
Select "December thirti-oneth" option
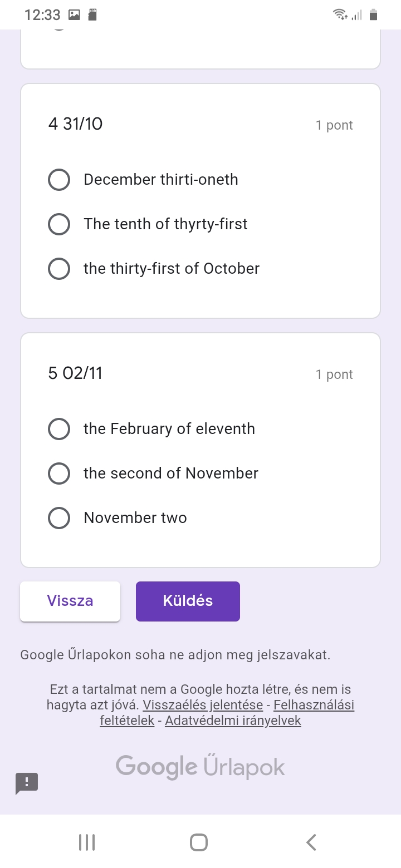(x=59, y=180)
